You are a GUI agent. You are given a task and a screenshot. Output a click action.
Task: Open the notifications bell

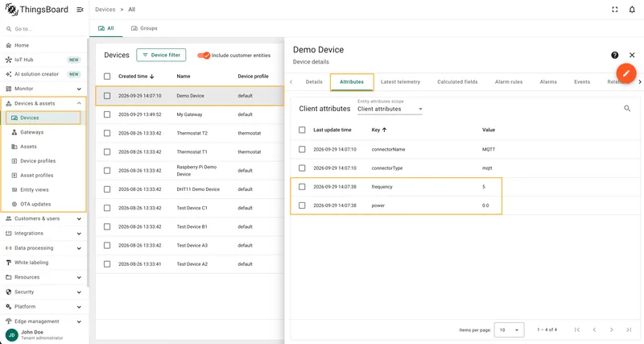click(x=632, y=10)
